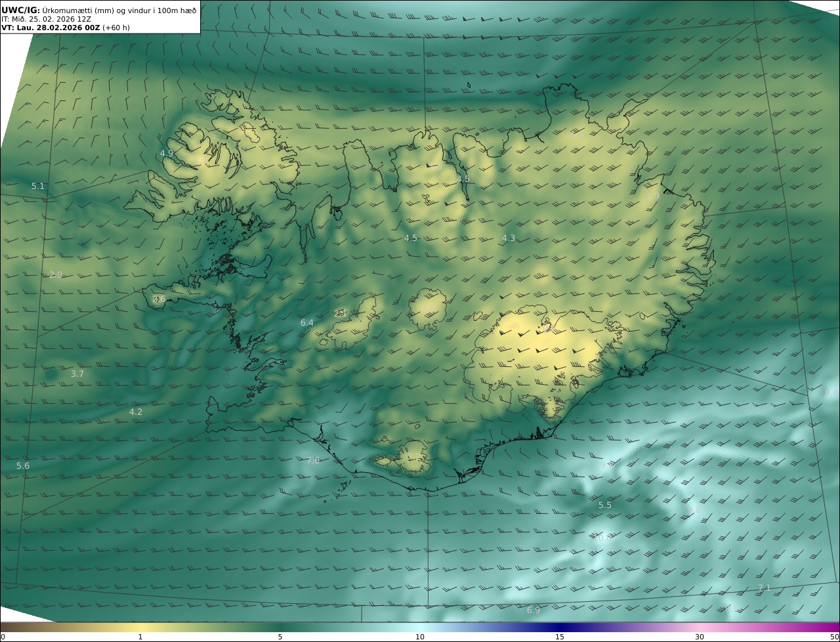Click the 5.6 value label
The height and width of the screenshot is (642, 840).
[23, 466]
